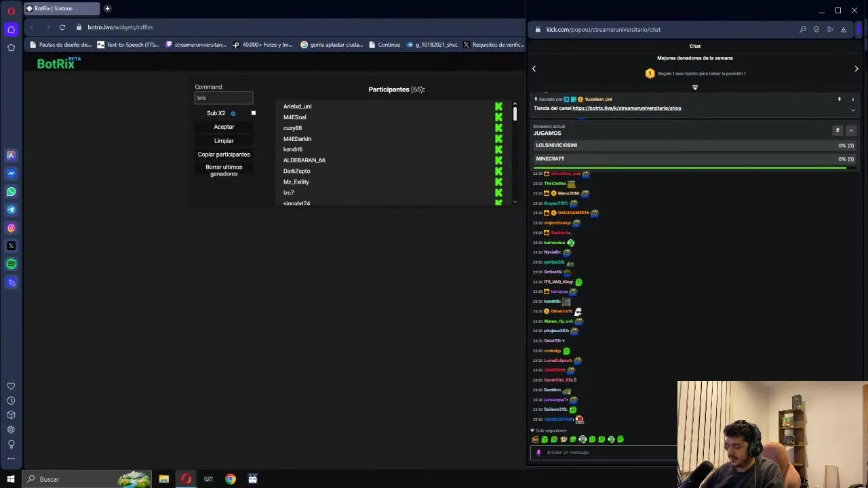Open Aria AI in Opera sidebar
Screen dimensions: 868x488
pos(11,155)
